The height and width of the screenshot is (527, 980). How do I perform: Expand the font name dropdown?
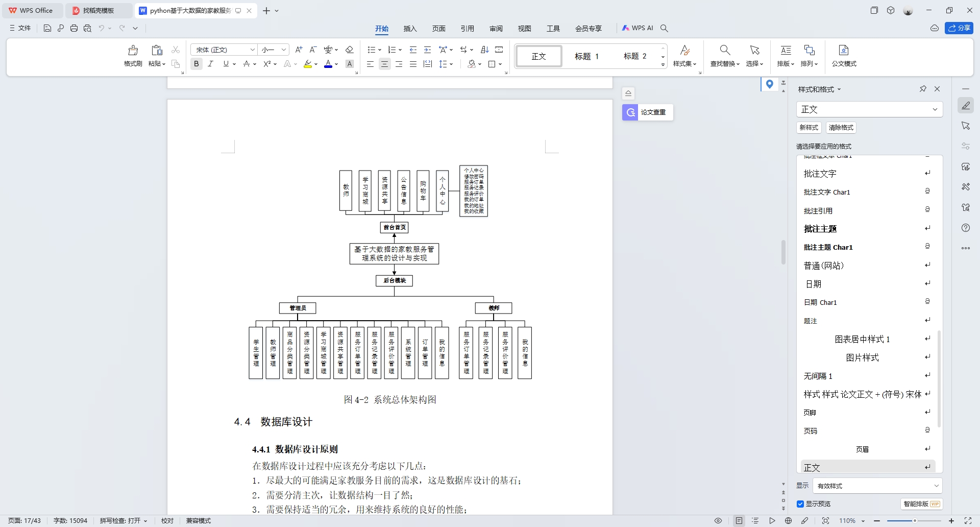pyautogui.click(x=252, y=50)
